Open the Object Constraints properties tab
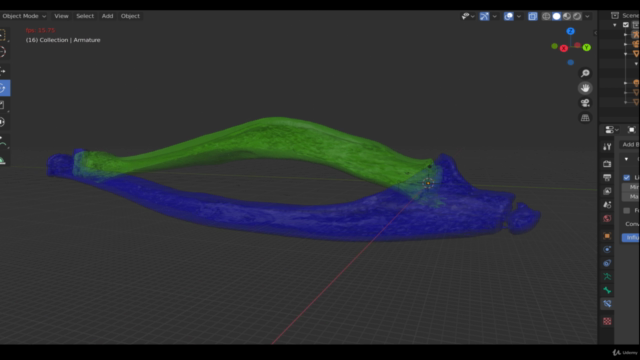The width and height of the screenshot is (640, 360). click(x=607, y=263)
